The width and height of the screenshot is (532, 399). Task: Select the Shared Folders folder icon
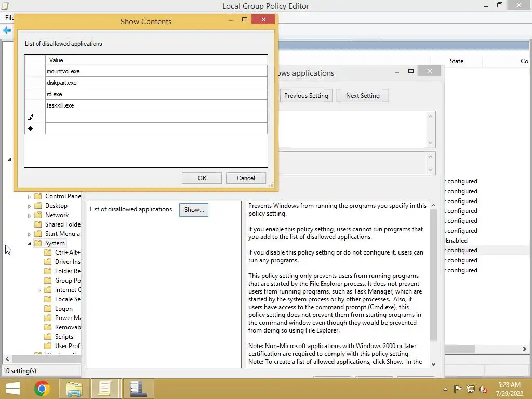coord(38,224)
